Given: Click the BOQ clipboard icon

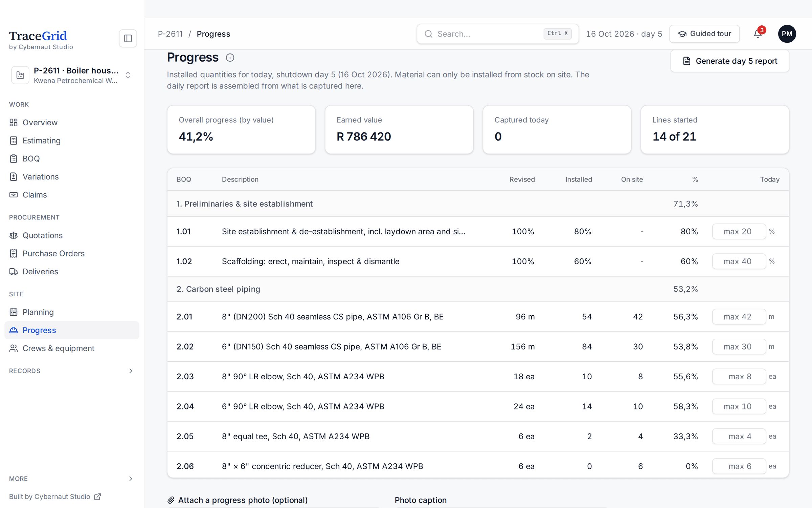Looking at the screenshot, I should coord(14,158).
